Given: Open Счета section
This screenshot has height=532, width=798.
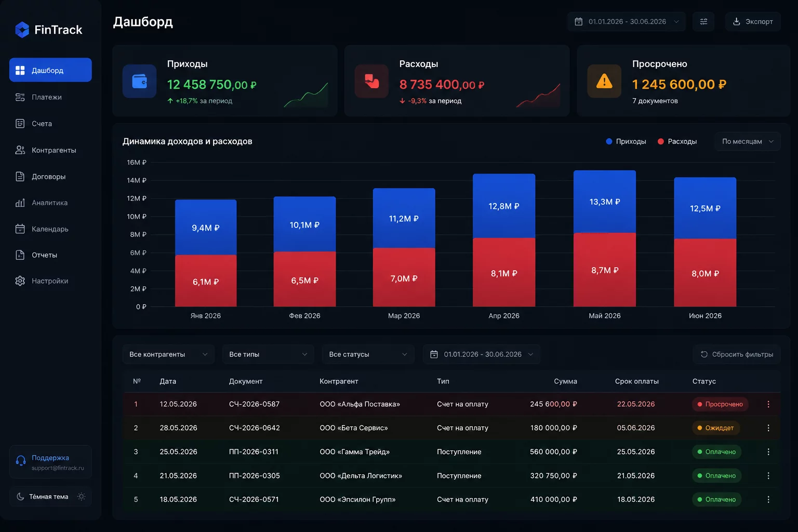Looking at the screenshot, I should (x=50, y=124).
